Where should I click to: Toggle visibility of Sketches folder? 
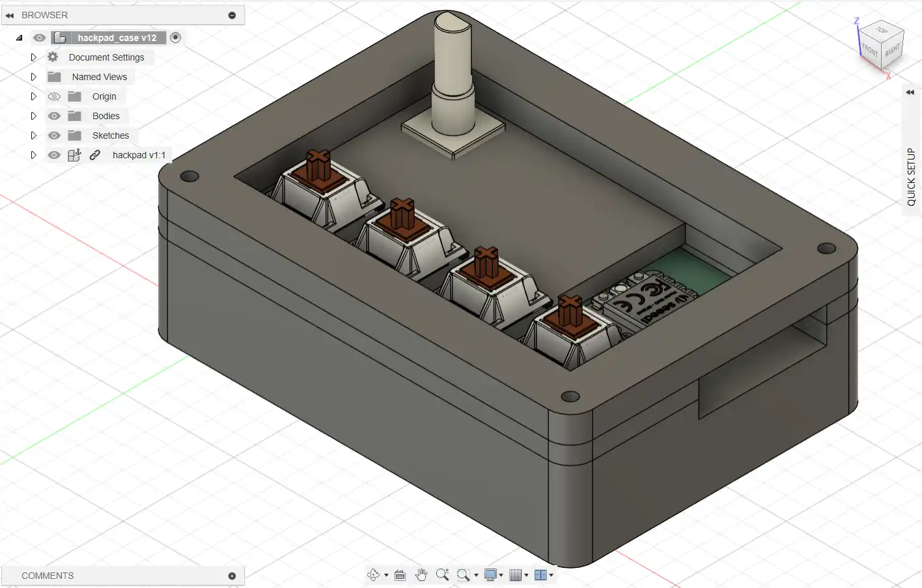pyautogui.click(x=54, y=135)
